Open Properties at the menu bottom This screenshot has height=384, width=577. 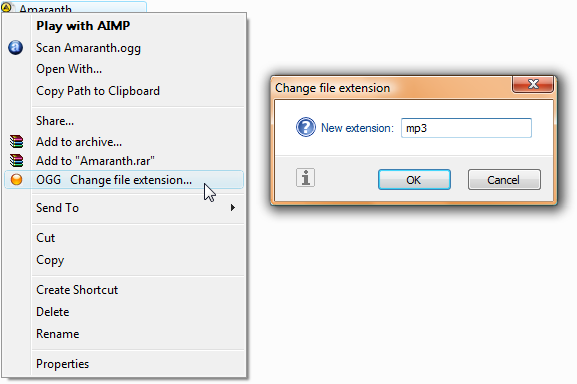coord(63,364)
